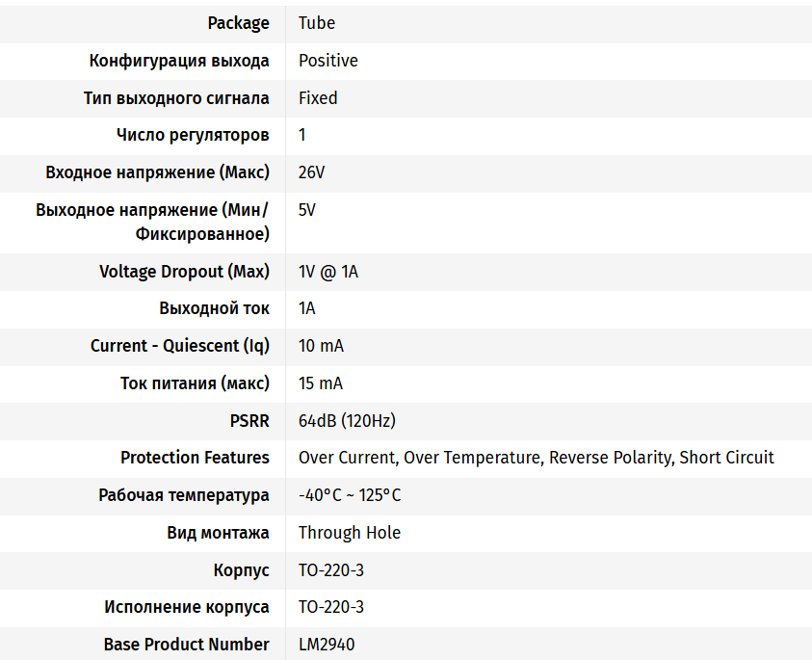The height and width of the screenshot is (660, 812).
Task: Select the "64dB (120Hz)" value
Action: (347, 421)
